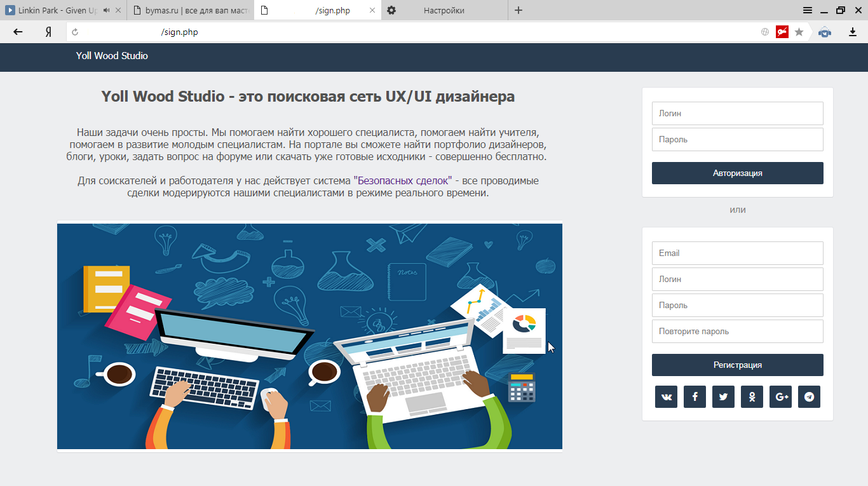Open the "Безопасных сделок" link

(402, 181)
